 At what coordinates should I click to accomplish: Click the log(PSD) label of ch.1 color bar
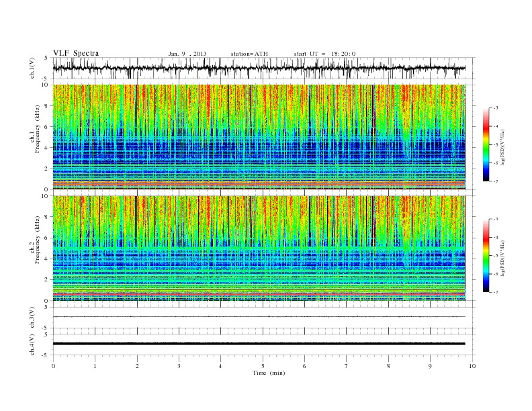coord(503,148)
